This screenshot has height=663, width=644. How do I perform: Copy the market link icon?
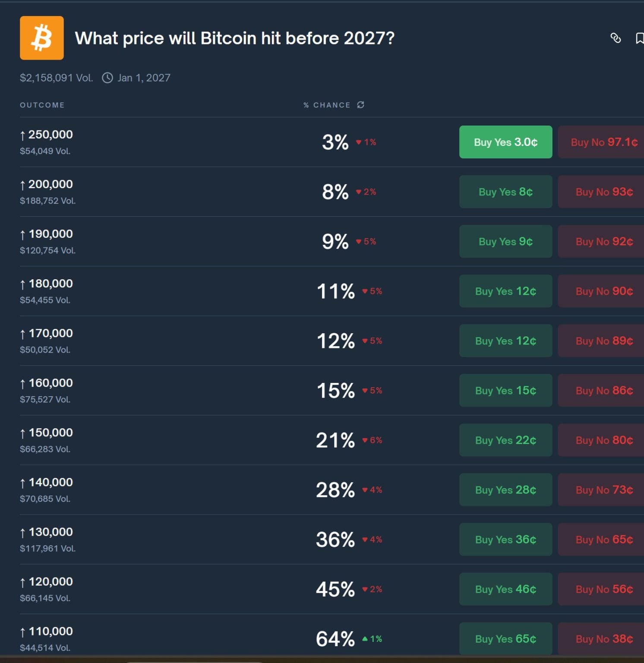[616, 38]
